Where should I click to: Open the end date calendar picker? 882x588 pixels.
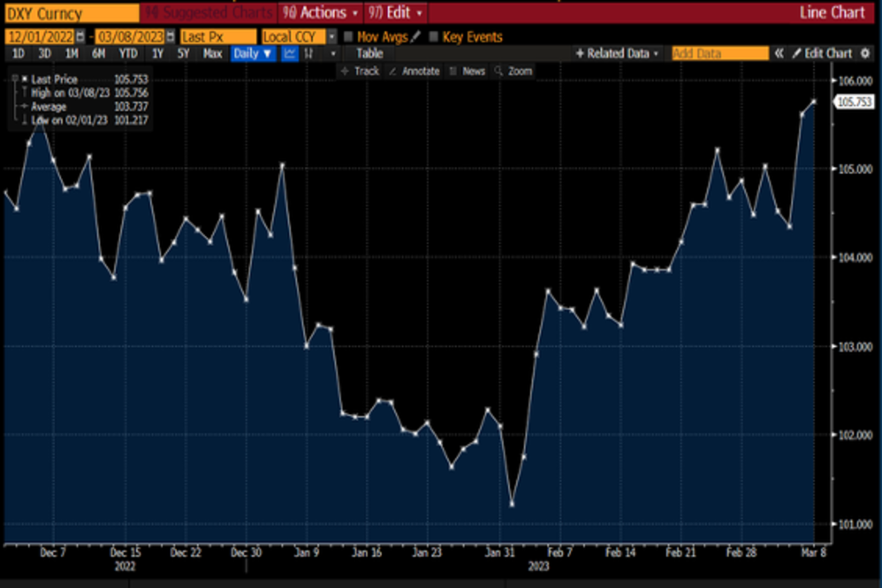(171, 37)
